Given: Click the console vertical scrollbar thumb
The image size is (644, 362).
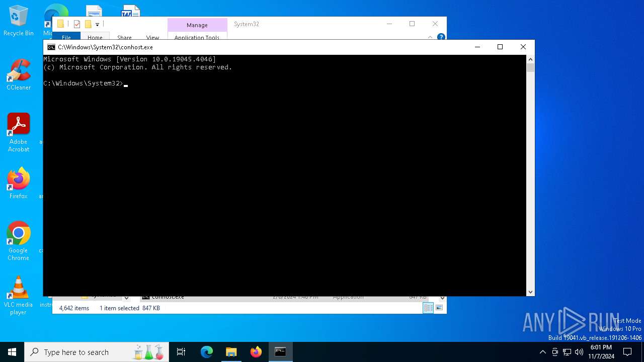Looking at the screenshot, I should point(530,67).
